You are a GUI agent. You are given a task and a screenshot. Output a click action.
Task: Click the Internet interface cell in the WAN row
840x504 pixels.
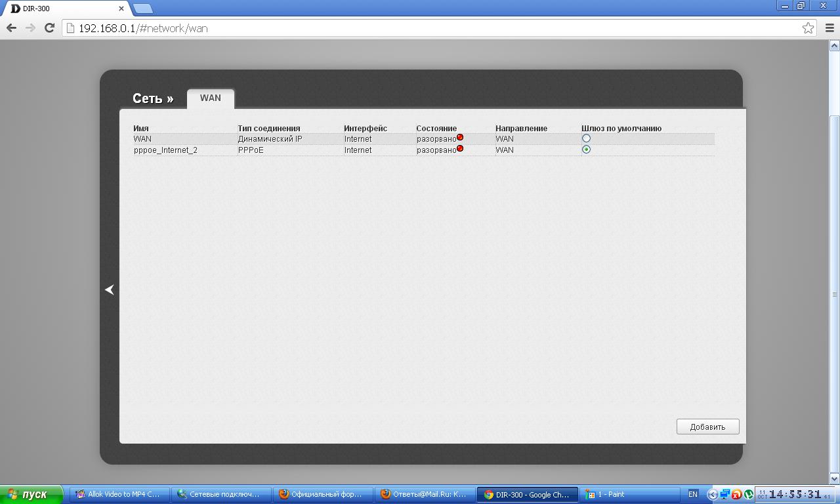(358, 139)
